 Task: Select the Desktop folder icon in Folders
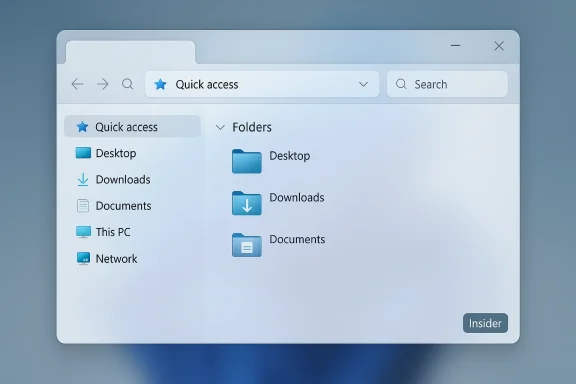(x=246, y=161)
